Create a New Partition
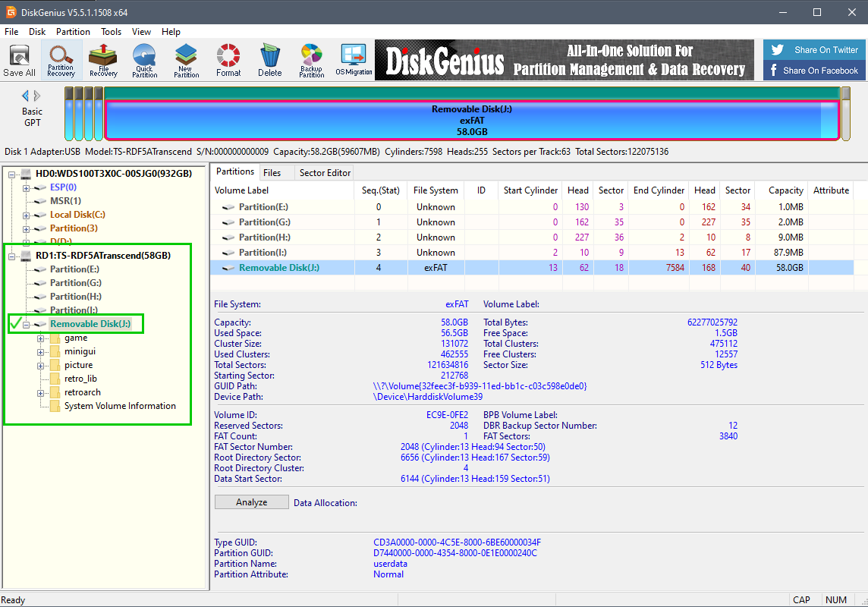The height and width of the screenshot is (607, 868). pyautogui.click(x=186, y=60)
